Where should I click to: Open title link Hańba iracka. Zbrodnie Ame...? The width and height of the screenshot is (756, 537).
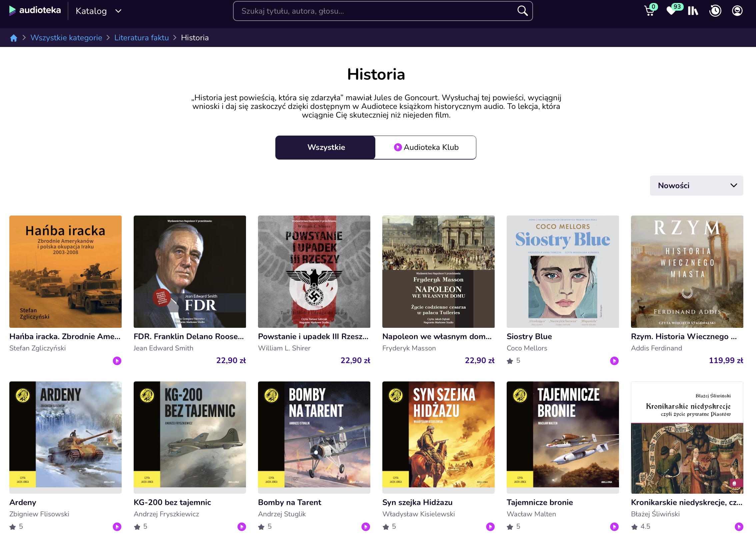point(65,336)
